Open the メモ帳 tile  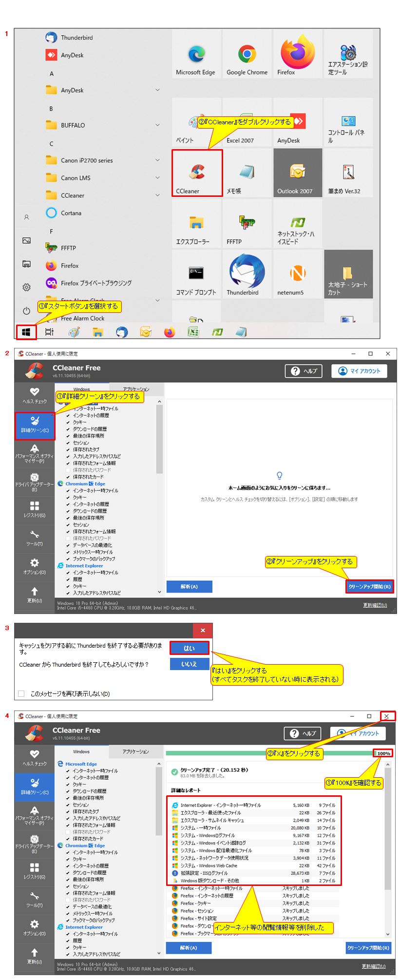[247, 173]
